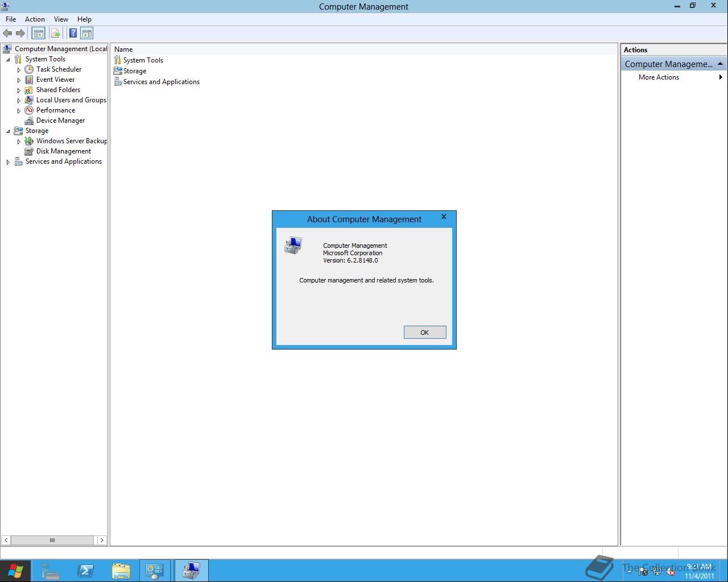Click 'System Tools' text in center list
The width and height of the screenshot is (728, 582).
pos(143,60)
